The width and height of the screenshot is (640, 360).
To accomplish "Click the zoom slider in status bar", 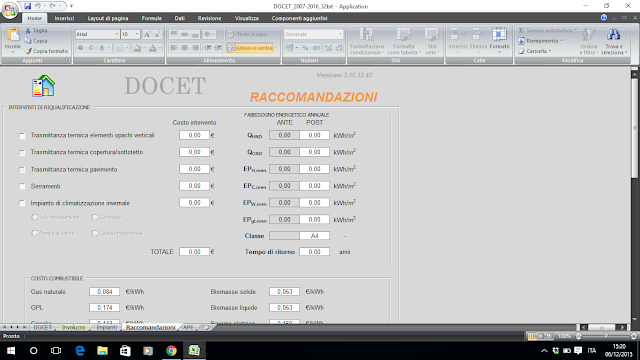I will pyautogui.click(x=606, y=336).
